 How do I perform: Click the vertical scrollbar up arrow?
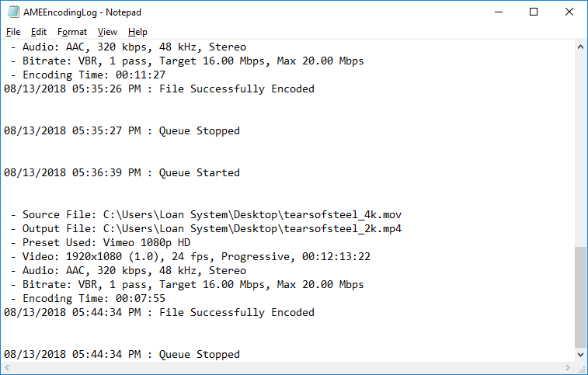click(x=580, y=47)
